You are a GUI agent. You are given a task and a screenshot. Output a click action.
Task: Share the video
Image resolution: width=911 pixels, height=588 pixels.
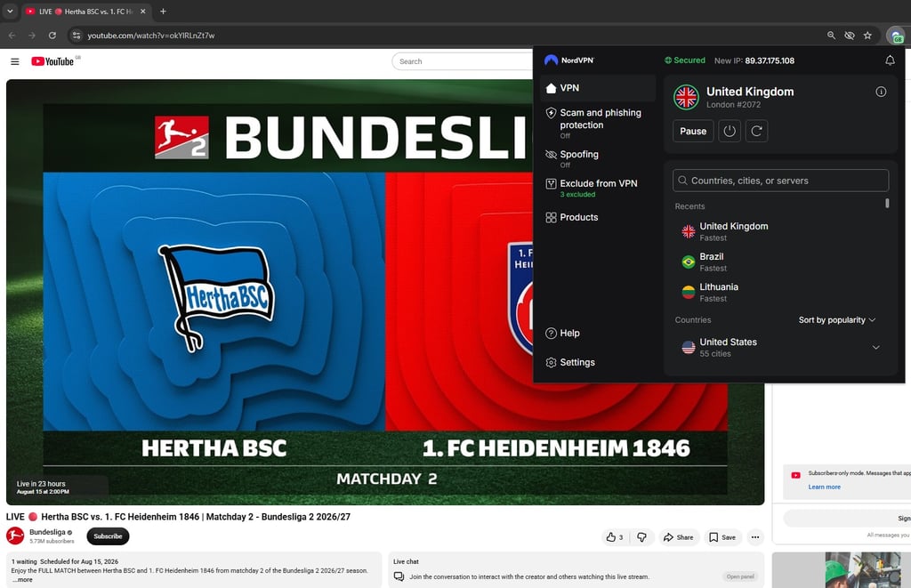pyautogui.click(x=679, y=537)
